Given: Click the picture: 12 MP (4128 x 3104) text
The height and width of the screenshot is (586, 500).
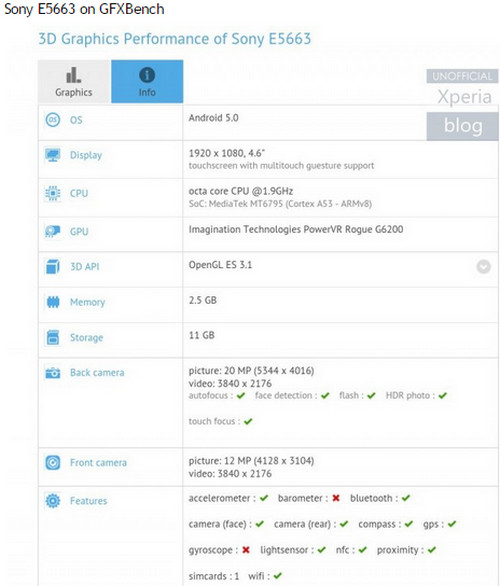Looking at the screenshot, I should point(251,461).
